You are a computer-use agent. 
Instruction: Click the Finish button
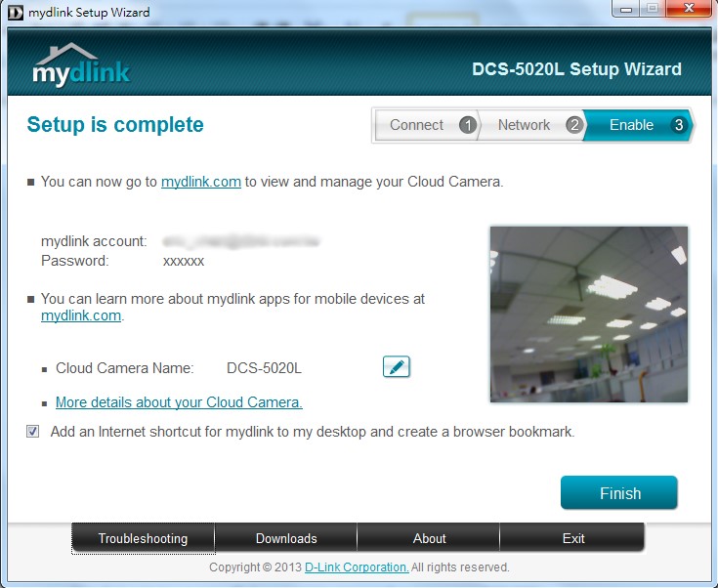(x=619, y=492)
